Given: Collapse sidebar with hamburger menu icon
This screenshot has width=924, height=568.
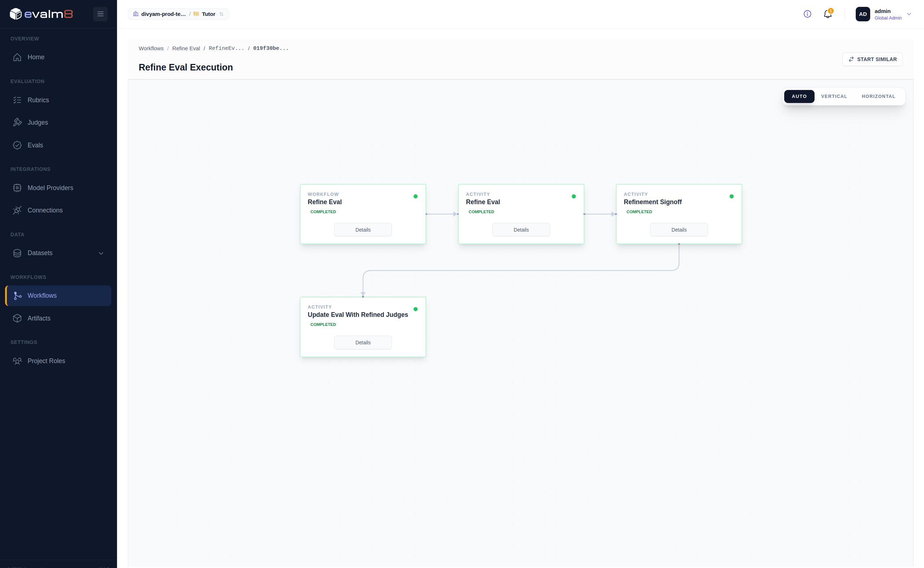Looking at the screenshot, I should tap(100, 14).
